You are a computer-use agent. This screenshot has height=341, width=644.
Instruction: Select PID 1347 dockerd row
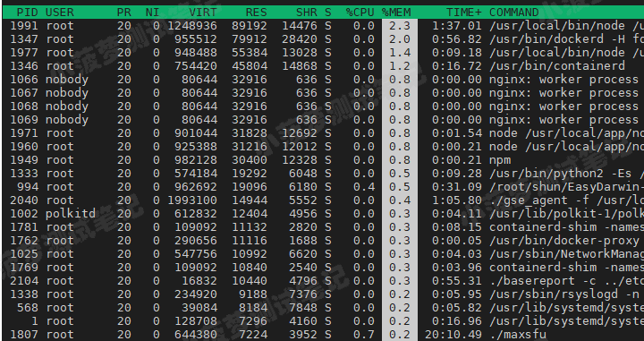tap(322, 39)
